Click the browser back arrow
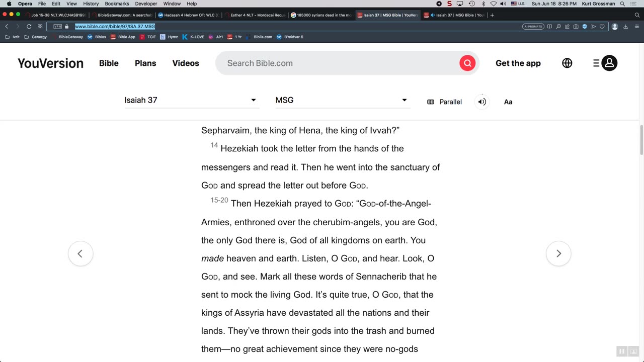 coord(7,26)
